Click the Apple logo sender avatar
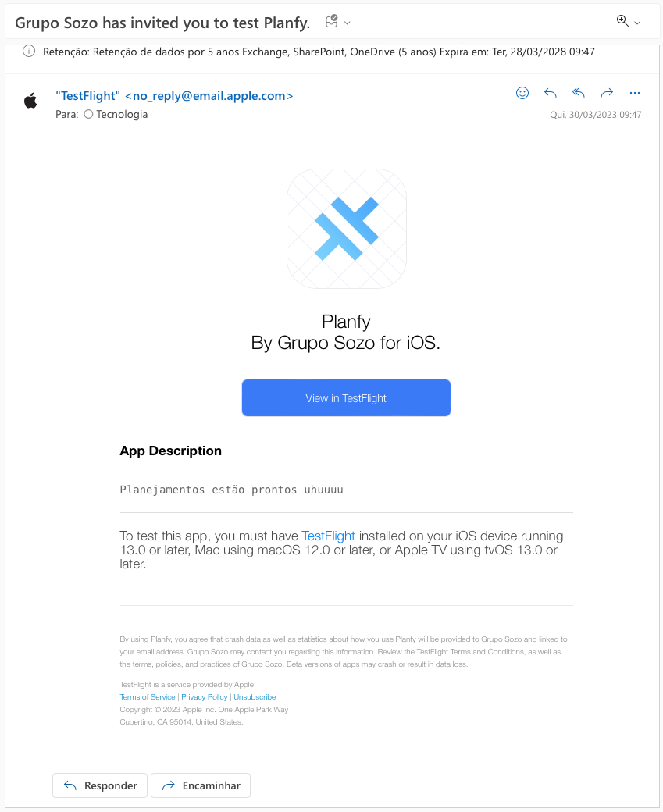Viewport: 663px width, 812px height. coord(30,101)
